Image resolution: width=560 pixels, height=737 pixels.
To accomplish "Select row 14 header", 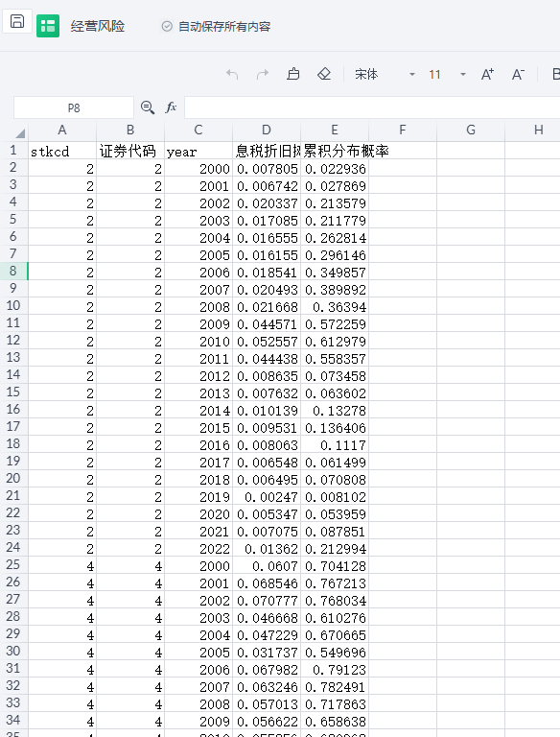I will tap(13, 374).
